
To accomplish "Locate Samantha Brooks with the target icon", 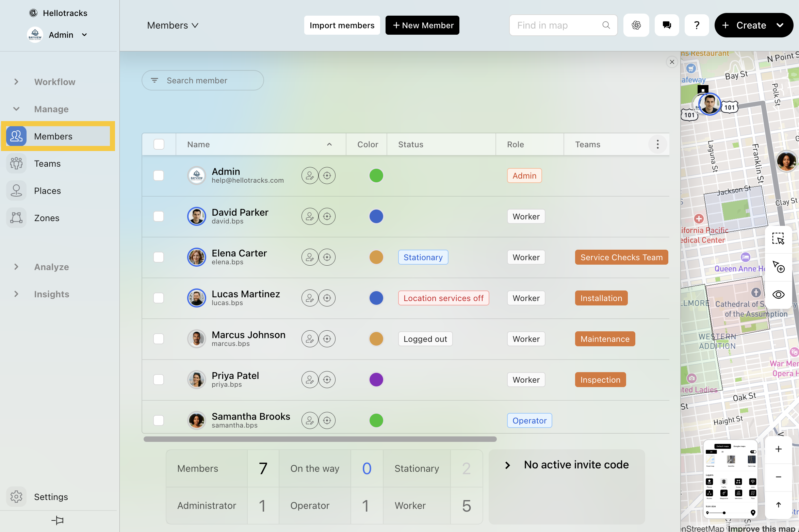I will 327,420.
